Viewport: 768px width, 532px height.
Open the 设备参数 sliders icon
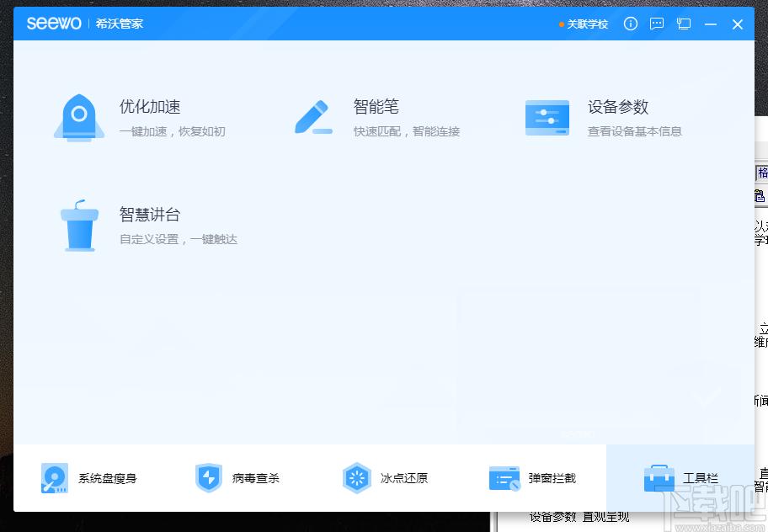(547, 118)
